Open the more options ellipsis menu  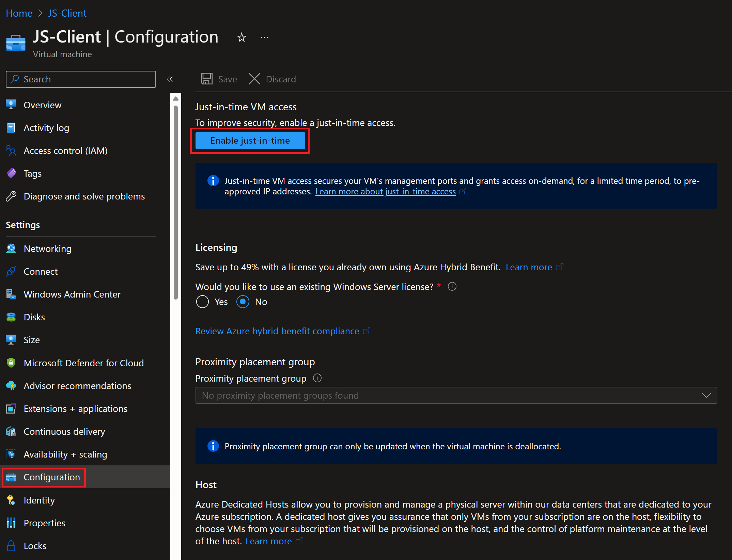[x=264, y=37]
